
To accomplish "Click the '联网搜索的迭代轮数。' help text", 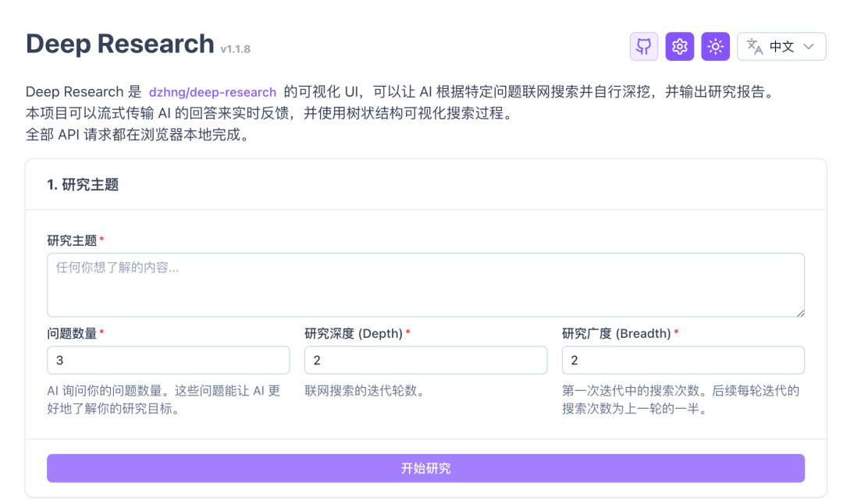I will (366, 391).
